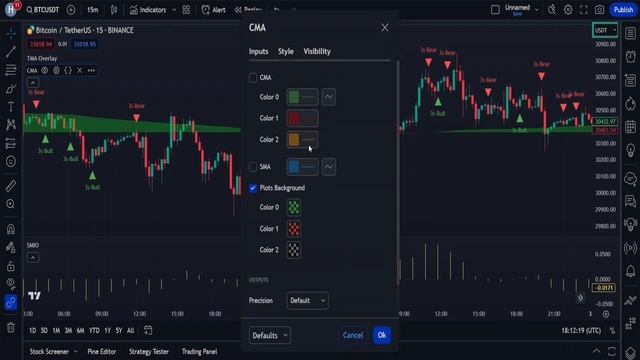Click the Publish button
Screen dimensions: 640x360
click(x=623, y=10)
